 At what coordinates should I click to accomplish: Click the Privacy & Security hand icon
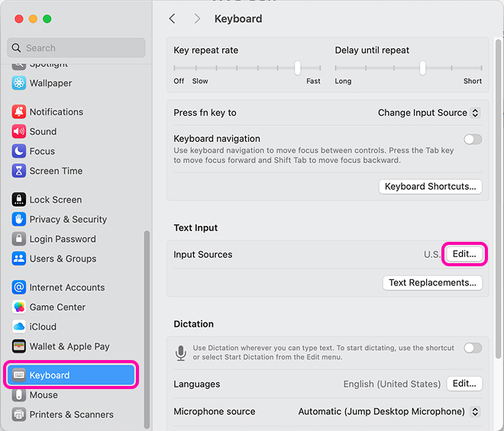point(19,219)
